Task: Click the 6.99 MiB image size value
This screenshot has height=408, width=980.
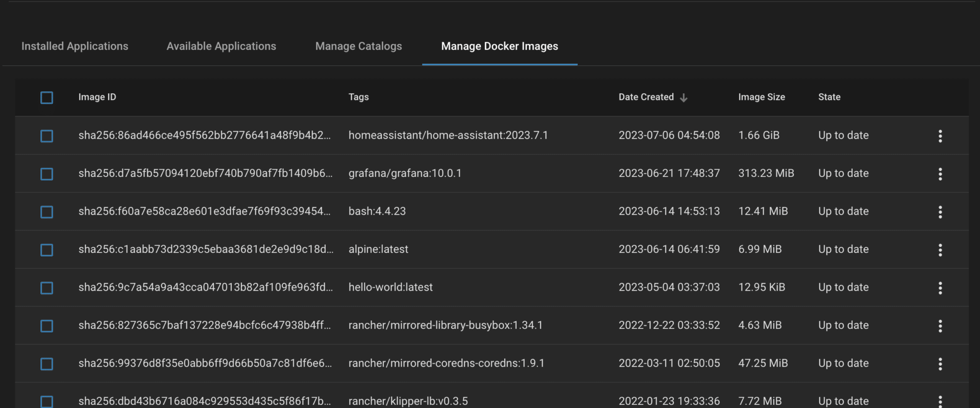Action: pyautogui.click(x=760, y=249)
